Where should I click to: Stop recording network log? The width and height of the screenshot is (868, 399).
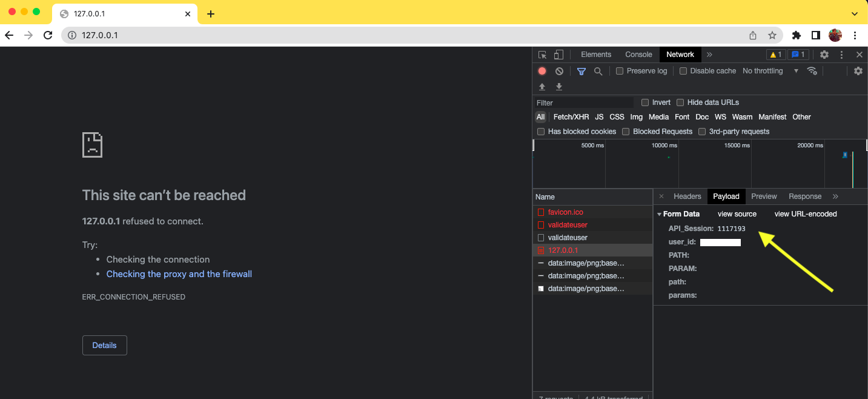pos(542,71)
